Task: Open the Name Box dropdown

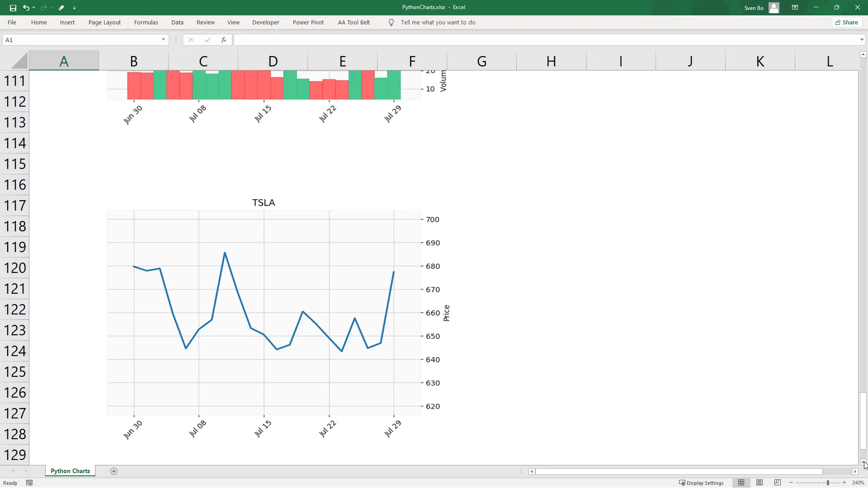Action: pyautogui.click(x=163, y=40)
